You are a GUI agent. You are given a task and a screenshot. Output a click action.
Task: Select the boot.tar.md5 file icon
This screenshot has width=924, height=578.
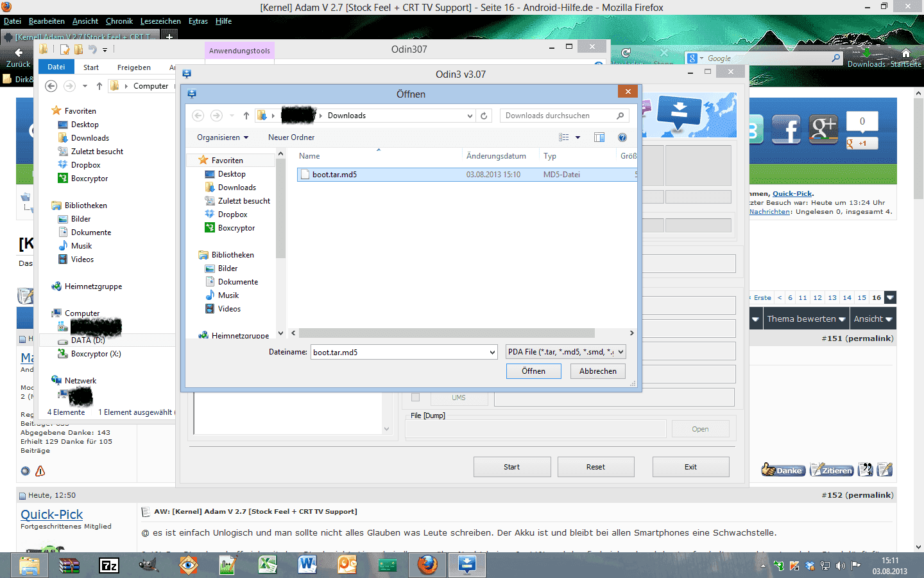tap(305, 175)
